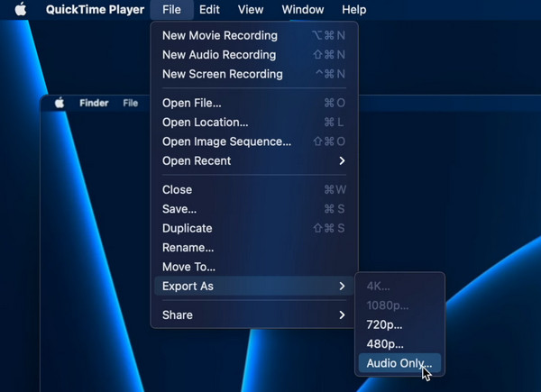Viewport: 541px width, 392px height.
Task: Open the Window menu
Action: click(x=303, y=9)
